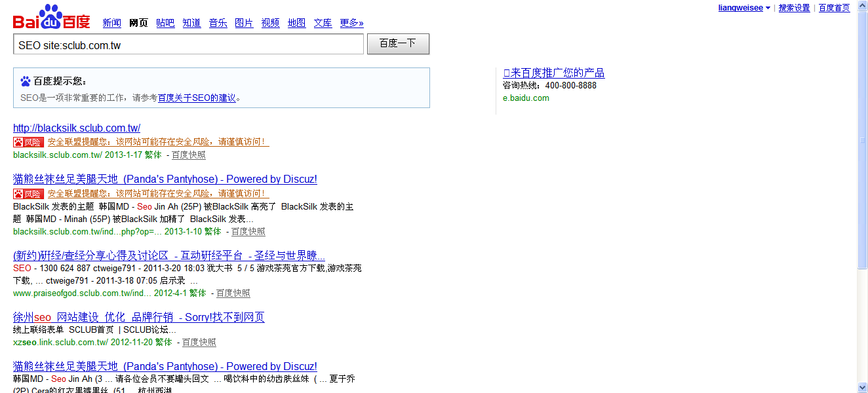Viewport: 868px width, 393px height.
Task: Select the 网页 tab
Action: point(139,23)
